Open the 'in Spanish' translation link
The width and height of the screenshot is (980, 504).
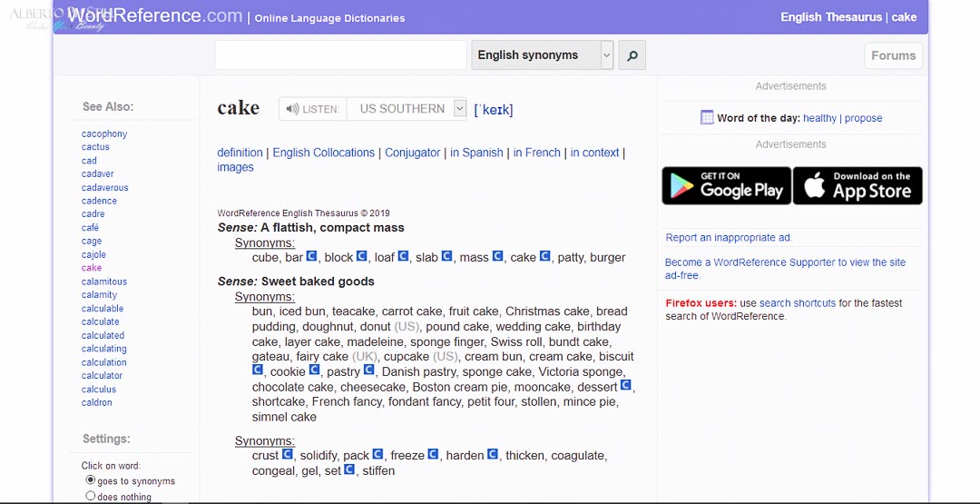pos(476,153)
